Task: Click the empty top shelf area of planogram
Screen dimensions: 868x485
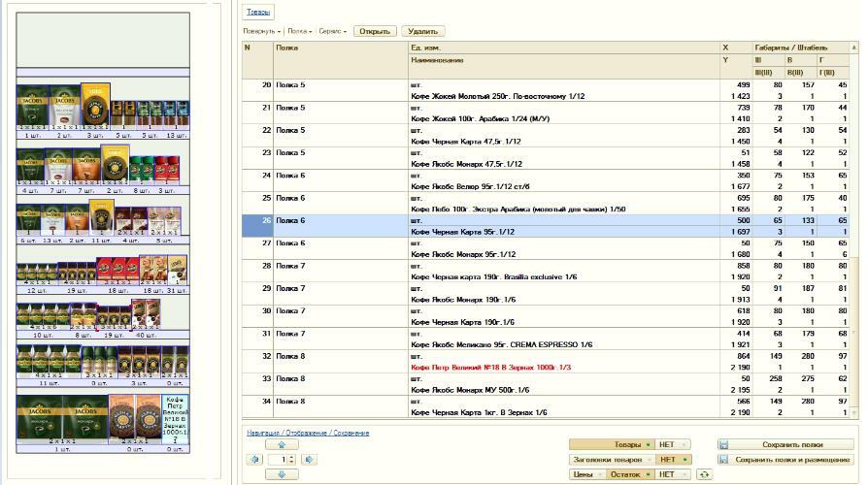Action: pos(103,40)
